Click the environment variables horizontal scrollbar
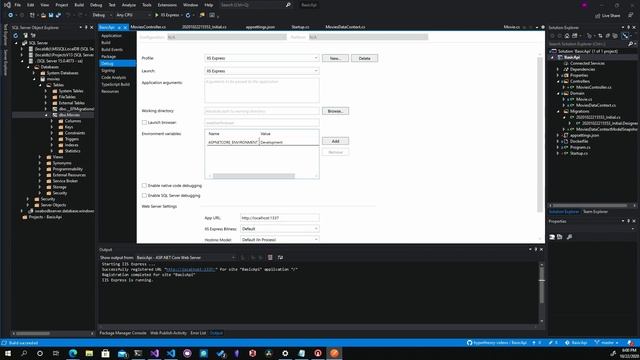The width and height of the screenshot is (640, 360). [x=253, y=176]
